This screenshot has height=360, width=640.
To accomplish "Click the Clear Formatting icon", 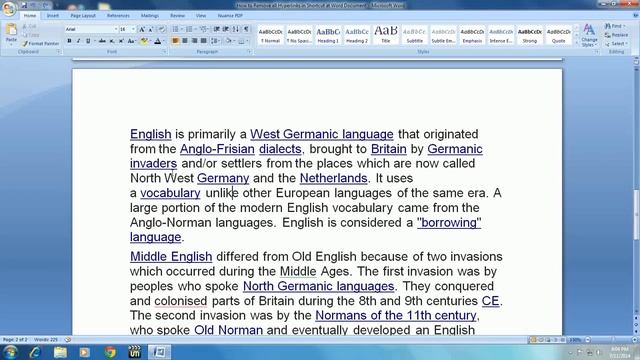I will (162, 29).
